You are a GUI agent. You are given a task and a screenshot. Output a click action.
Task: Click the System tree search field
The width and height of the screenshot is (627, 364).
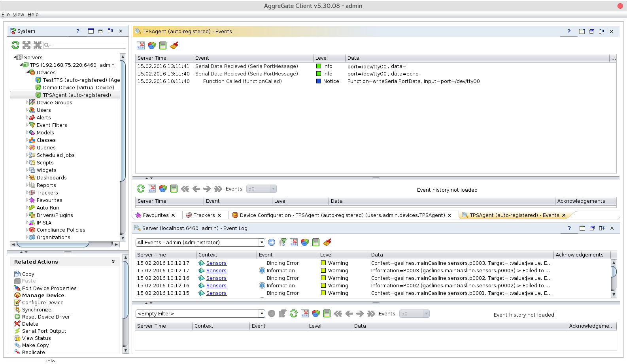coord(85,45)
